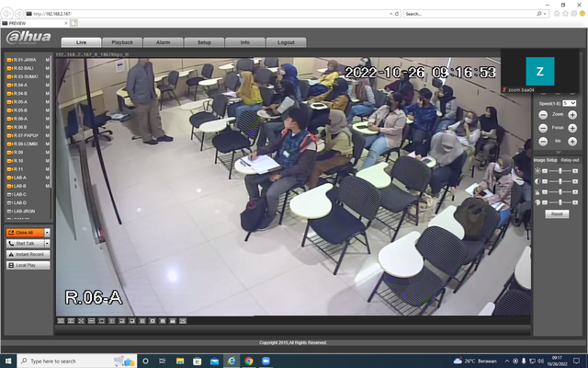
Task: Decrease PTZ zoom with the minus button
Action: click(x=543, y=115)
